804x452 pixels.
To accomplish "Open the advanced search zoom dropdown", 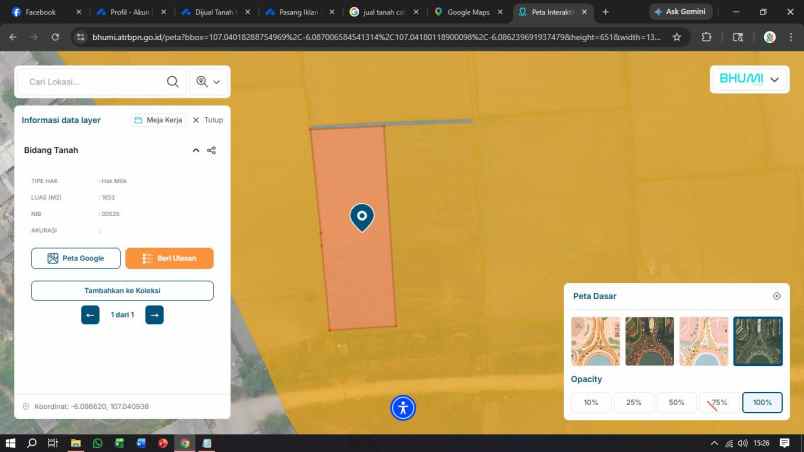I will point(208,81).
